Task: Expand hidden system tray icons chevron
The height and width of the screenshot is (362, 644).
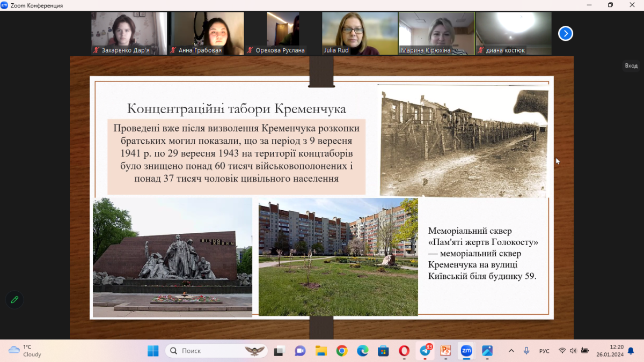Action: (x=511, y=351)
